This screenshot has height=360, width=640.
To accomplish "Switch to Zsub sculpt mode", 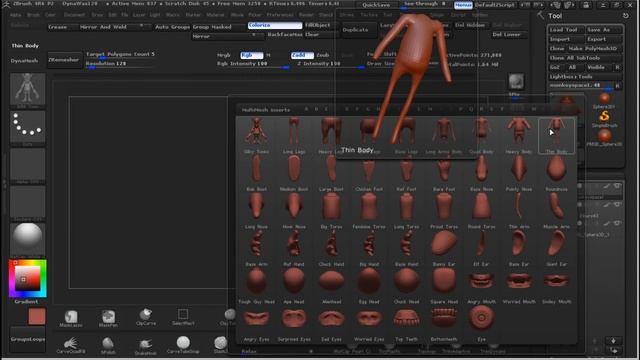I will click(322, 55).
